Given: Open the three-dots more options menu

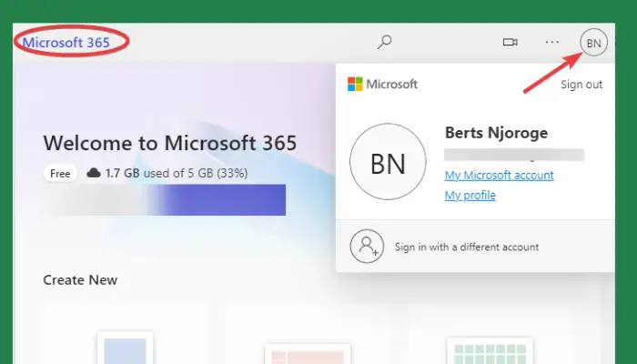Looking at the screenshot, I should (x=552, y=42).
